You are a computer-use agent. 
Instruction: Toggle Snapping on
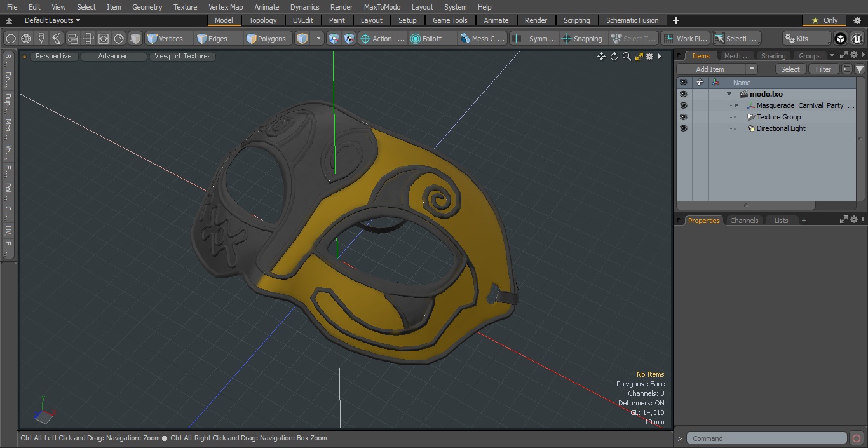click(x=583, y=39)
